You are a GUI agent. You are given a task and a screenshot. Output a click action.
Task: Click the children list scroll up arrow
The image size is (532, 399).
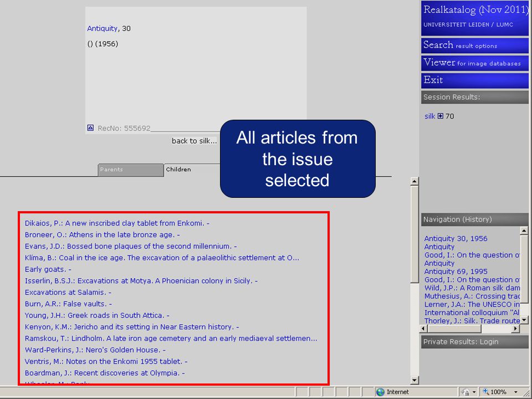point(415,181)
